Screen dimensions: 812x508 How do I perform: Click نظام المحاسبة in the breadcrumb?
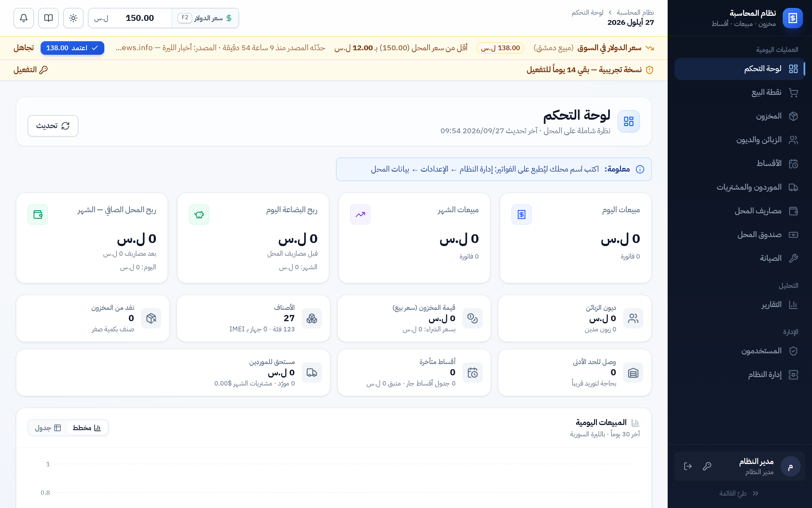[635, 12]
